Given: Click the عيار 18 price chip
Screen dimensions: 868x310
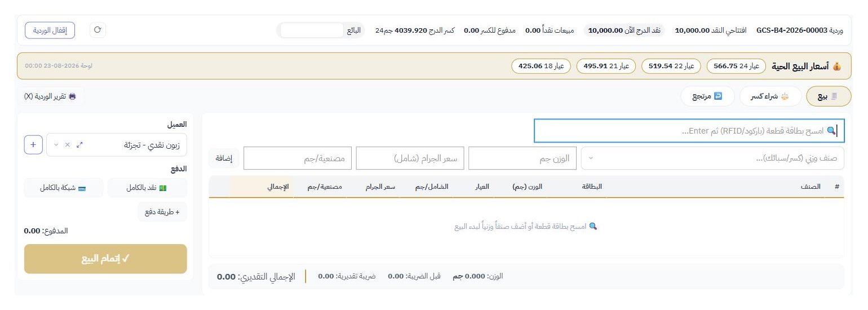Looking at the screenshot, I should coord(541,66).
